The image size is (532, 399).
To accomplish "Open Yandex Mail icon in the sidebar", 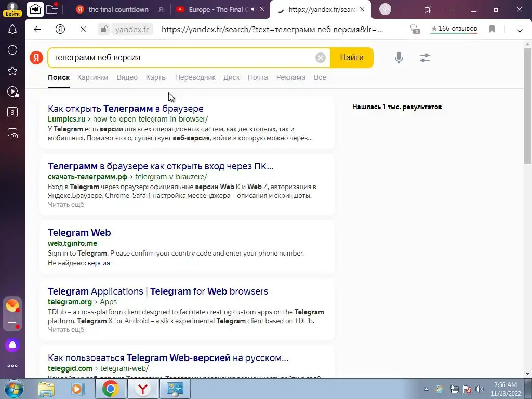I will click(x=12, y=305).
